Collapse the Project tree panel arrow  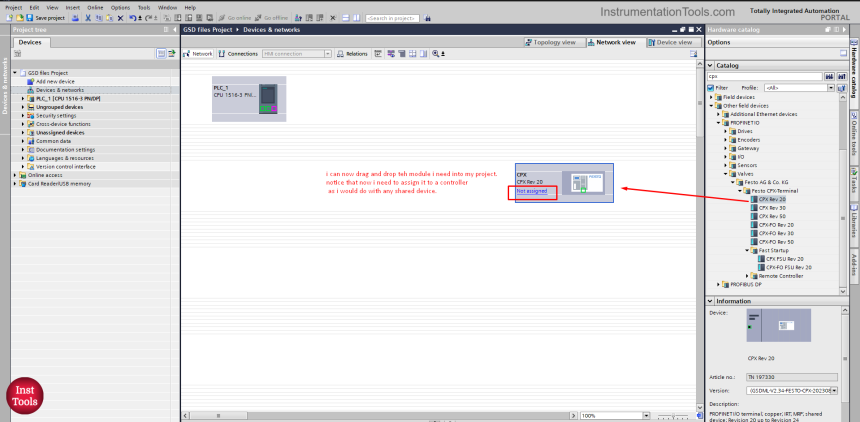tap(175, 30)
